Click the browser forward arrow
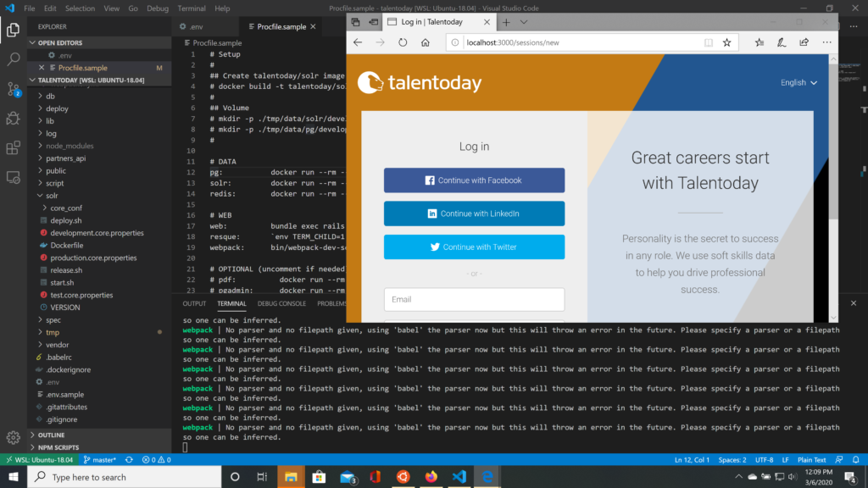 point(380,42)
